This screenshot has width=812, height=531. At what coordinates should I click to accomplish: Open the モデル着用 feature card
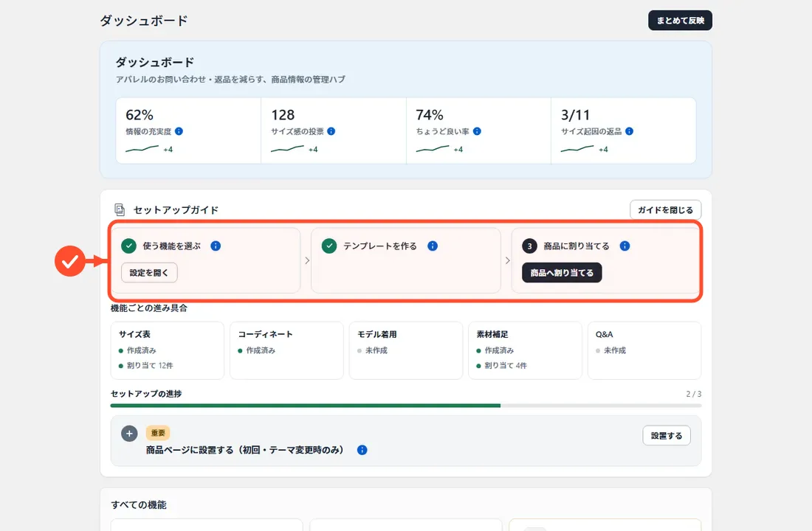(406, 350)
